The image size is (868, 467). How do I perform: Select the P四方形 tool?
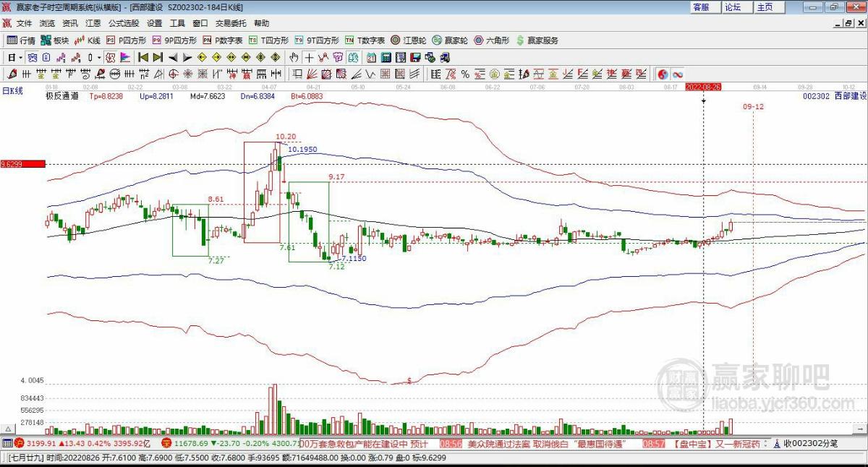click(x=127, y=40)
